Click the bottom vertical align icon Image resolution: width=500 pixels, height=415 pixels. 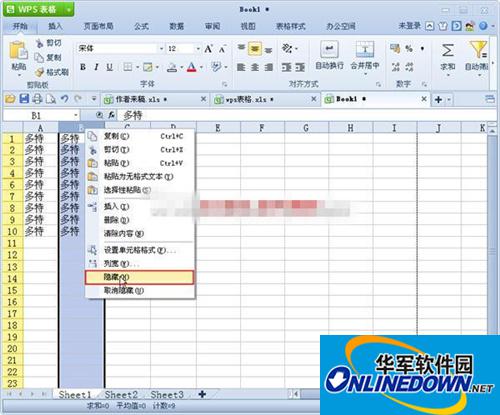tap(269, 50)
